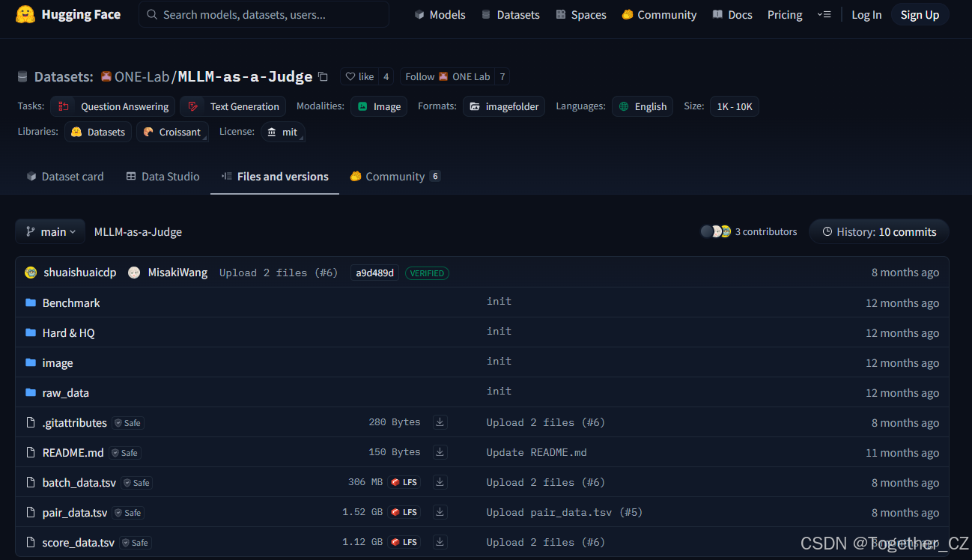Copy the dataset name using the copy icon

322,76
